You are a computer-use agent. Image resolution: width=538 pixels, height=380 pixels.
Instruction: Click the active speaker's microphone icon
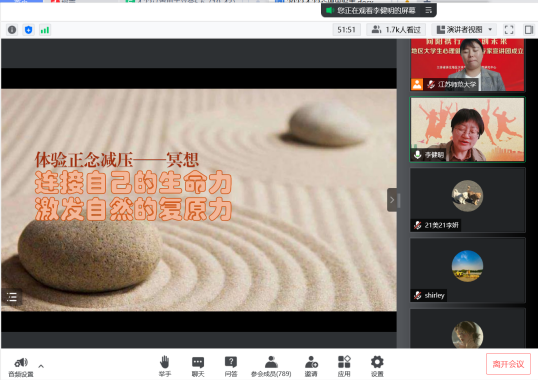[418, 155]
